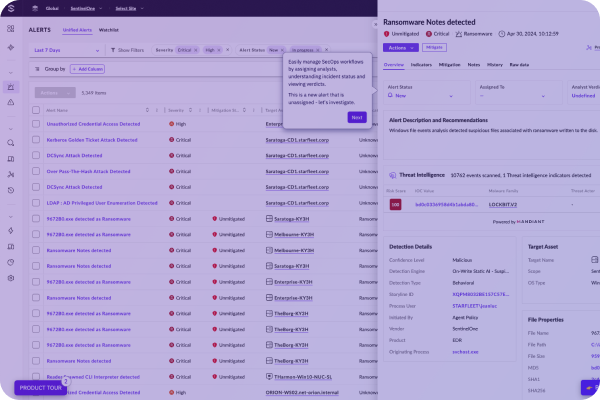Screen dimensions: 600x400
Task: Click the Add Column button
Action: 89,69
